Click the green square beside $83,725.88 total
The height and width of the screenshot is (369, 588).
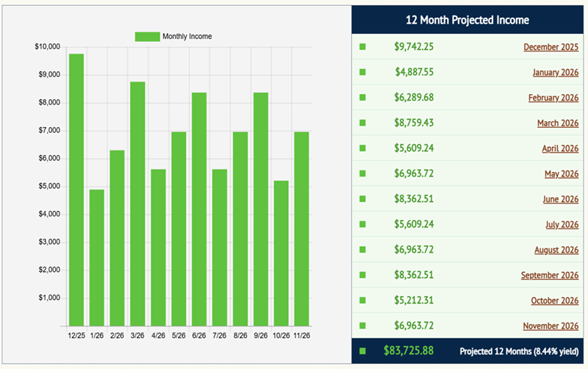[x=362, y=351]
